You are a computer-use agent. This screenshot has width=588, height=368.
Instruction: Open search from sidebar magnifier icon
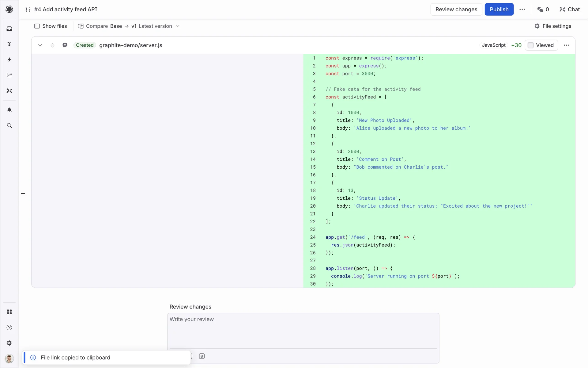(9, 126)
